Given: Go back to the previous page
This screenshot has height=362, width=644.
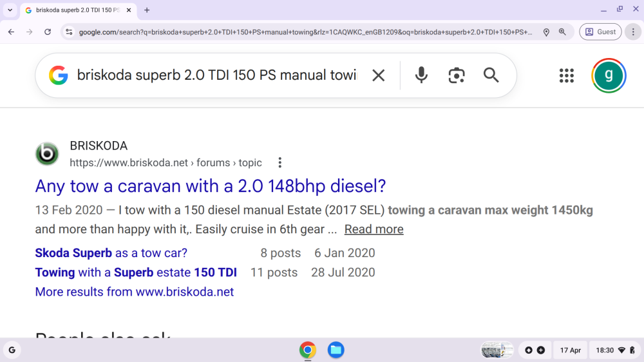Looking at the screenshot, I should [x=11, y=32].
